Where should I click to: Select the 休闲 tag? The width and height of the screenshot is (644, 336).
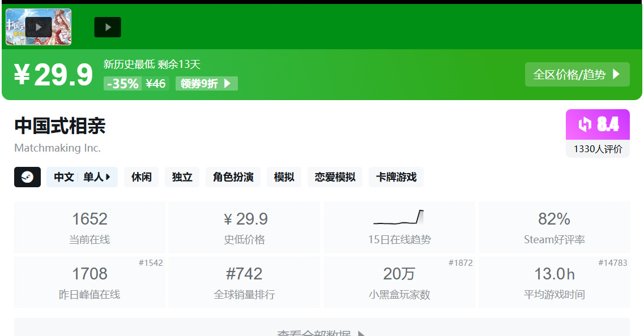click(141, 177)
